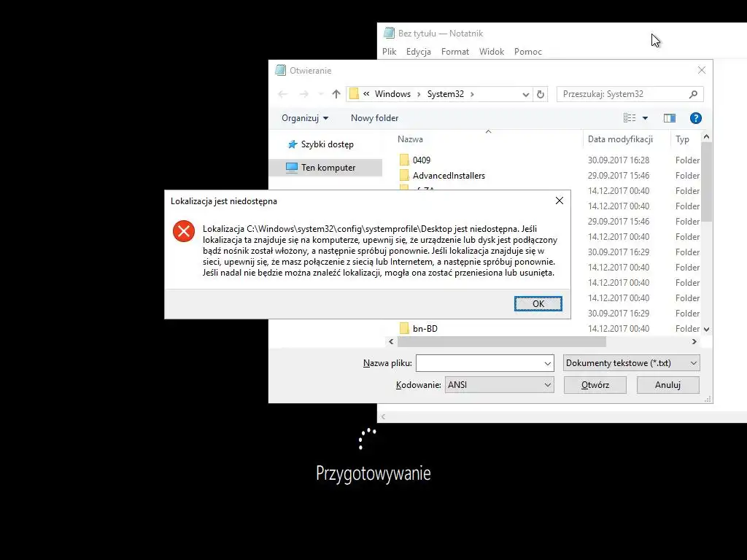The image size is (747, 560).
Task: Open the Organizuj dropdown menu
Action: [x=305, y=118]
